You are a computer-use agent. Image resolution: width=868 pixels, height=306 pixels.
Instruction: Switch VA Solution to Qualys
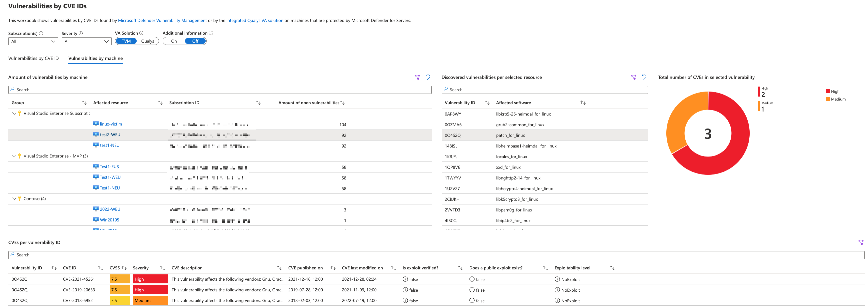[x=148, y=41]
